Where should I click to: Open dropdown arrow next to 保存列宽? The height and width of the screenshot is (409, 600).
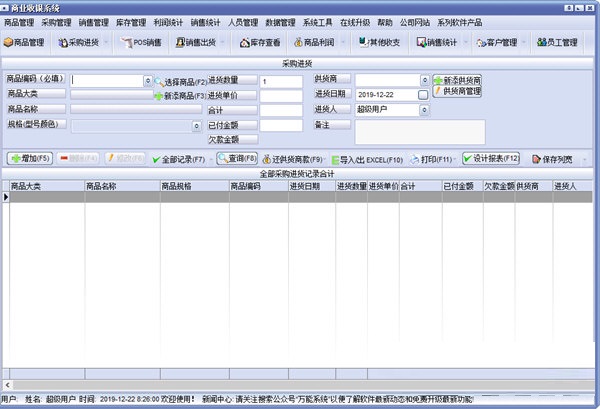tap(584, 160)
